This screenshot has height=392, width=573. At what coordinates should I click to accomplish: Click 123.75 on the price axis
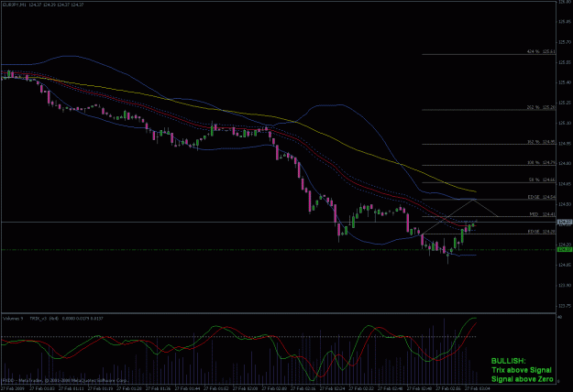click(x=565, y=306)
